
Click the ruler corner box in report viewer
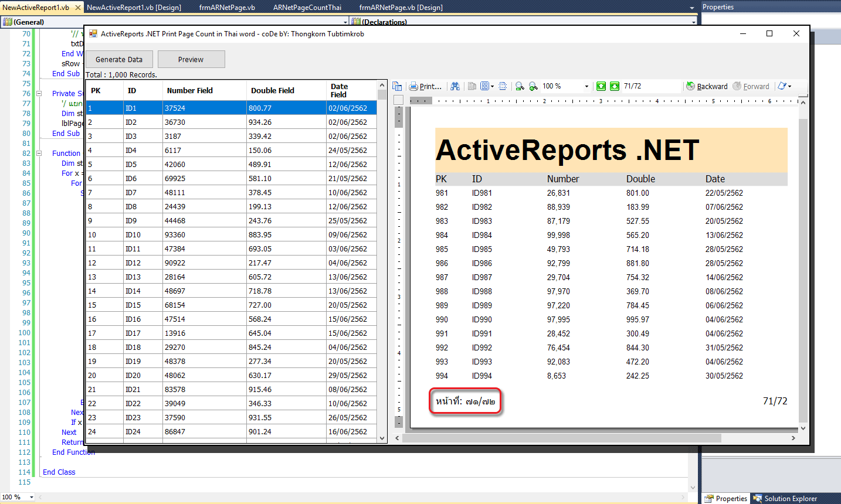[398, 100]
